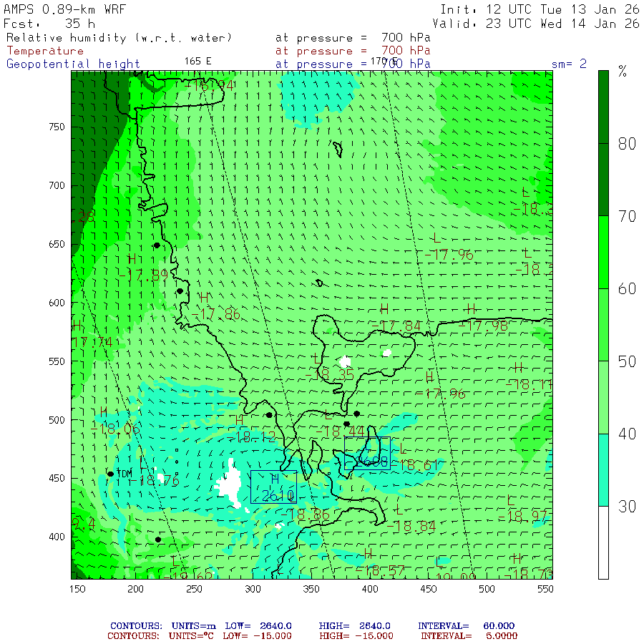Image resolution: width=644 pixels, height=644 pixels.
Task: Click the x-axis tick label '150'
Action: coord(77,589)
